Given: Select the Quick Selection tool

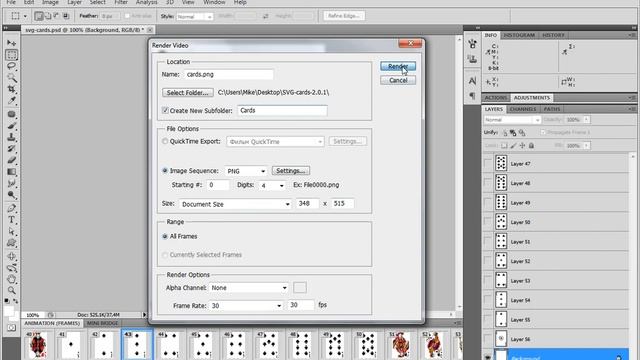Looking at the screenshot, I should (x=11, y=78).
